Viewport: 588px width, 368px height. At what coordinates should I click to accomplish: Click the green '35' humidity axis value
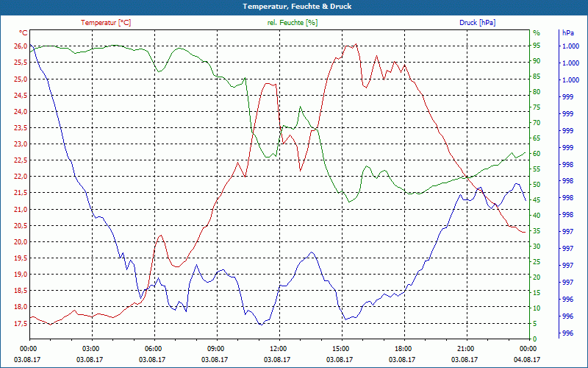click(x=537, y=231)
